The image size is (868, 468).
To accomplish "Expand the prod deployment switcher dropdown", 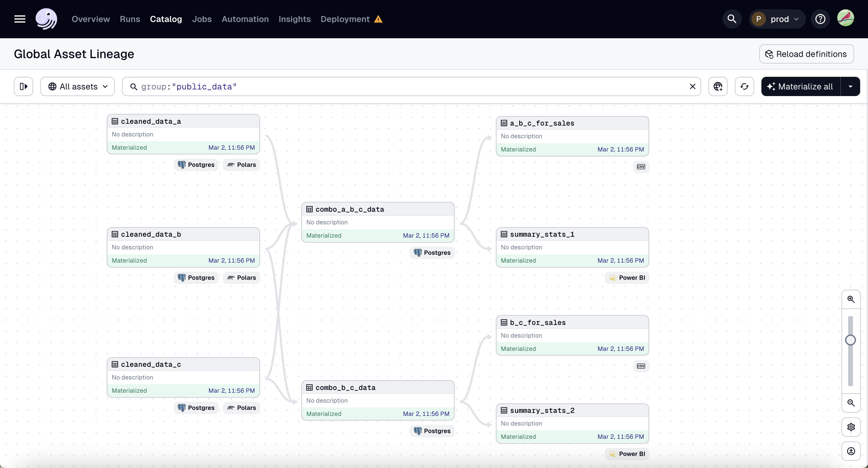I will coord(796,19).
